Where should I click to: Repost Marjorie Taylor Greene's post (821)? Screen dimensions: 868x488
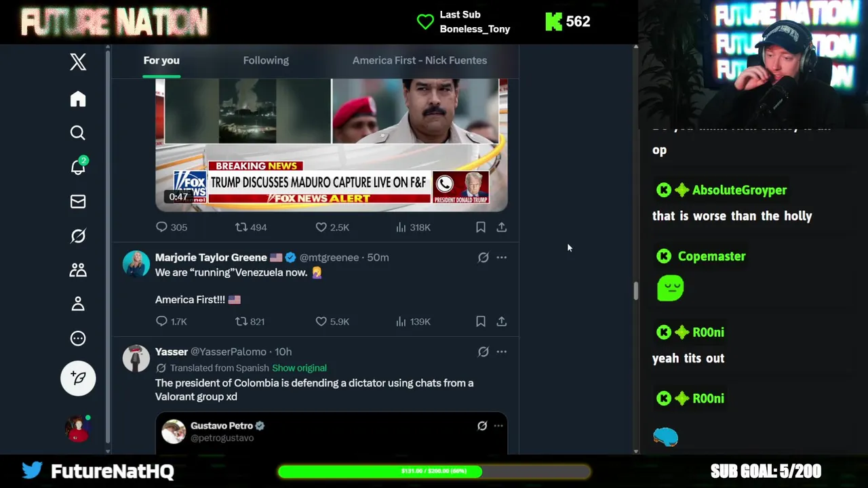click(x=250, y=321)
